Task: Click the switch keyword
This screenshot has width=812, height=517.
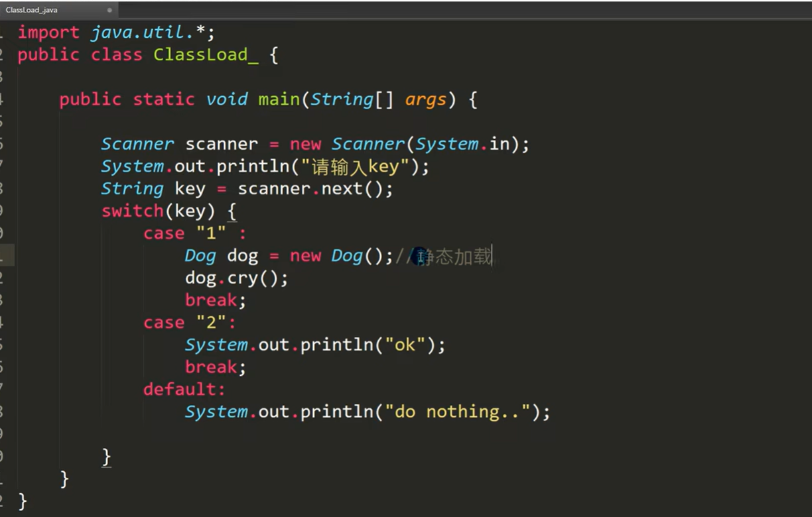Action: (133, 211)
